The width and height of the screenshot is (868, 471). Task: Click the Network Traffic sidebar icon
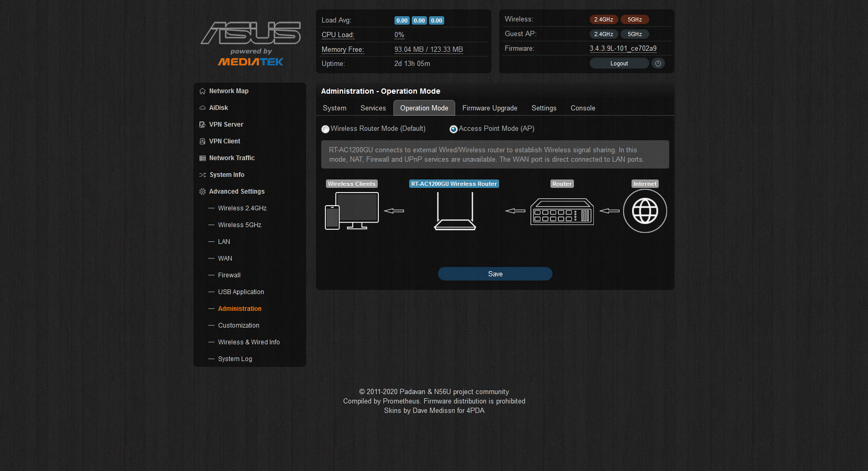click(202, 158)
